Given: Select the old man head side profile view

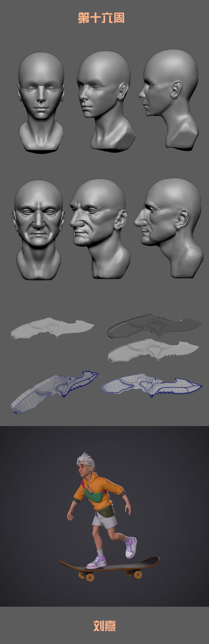Looking at the screenshot, I should point(169,228).
